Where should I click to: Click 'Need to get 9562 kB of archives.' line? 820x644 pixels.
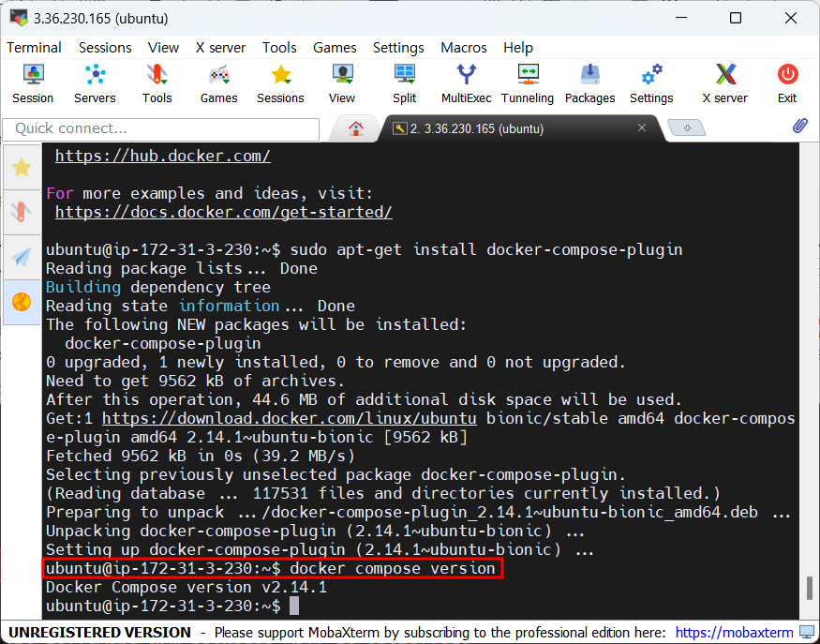click(x=196, y=381)
